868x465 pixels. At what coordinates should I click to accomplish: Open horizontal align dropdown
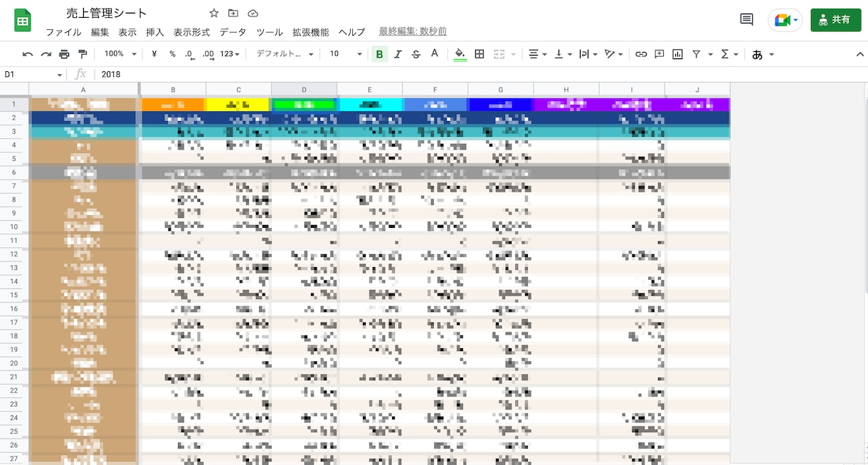(538, 54)
